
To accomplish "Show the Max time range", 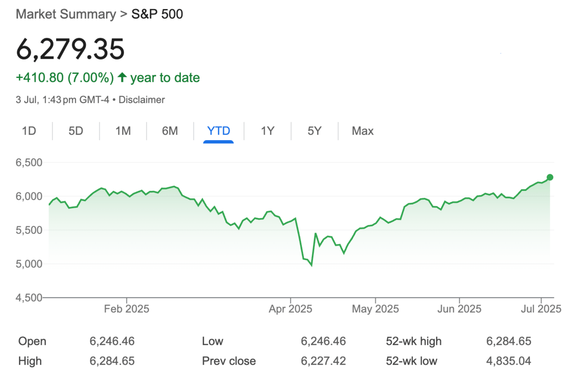I will [x=363, y=131].
